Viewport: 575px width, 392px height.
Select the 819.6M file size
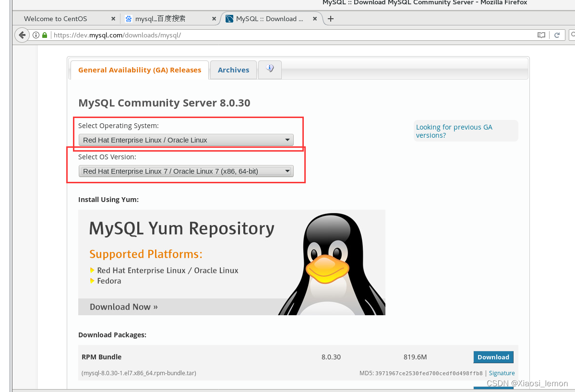click(x=415, y=357)
